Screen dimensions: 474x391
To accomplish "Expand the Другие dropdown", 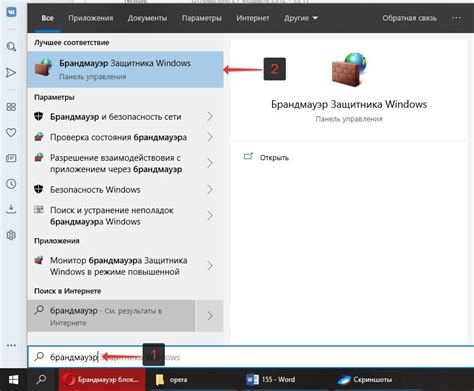I will (301, 18).
